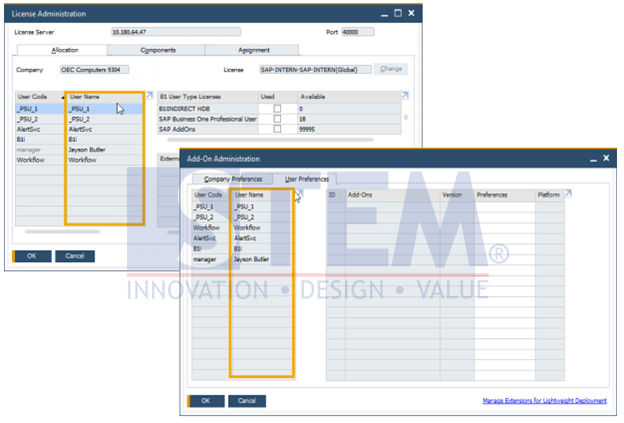Click OK in License Administration
624x423 pixels.
point(32,256)
